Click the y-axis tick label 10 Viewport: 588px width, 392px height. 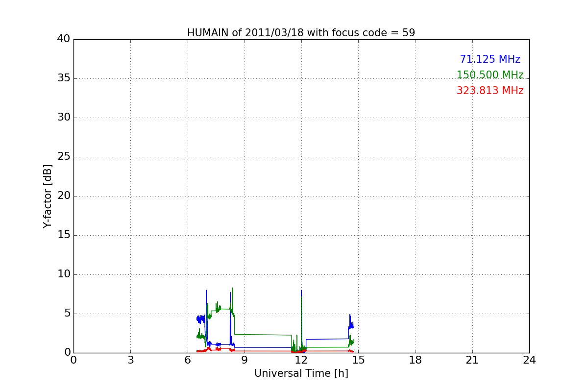pos(64,274)
